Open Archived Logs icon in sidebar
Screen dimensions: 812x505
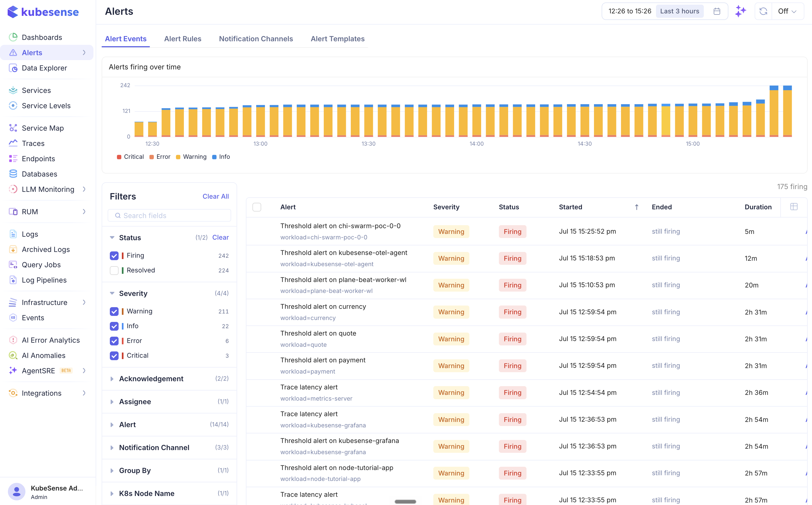pos(13,249)
